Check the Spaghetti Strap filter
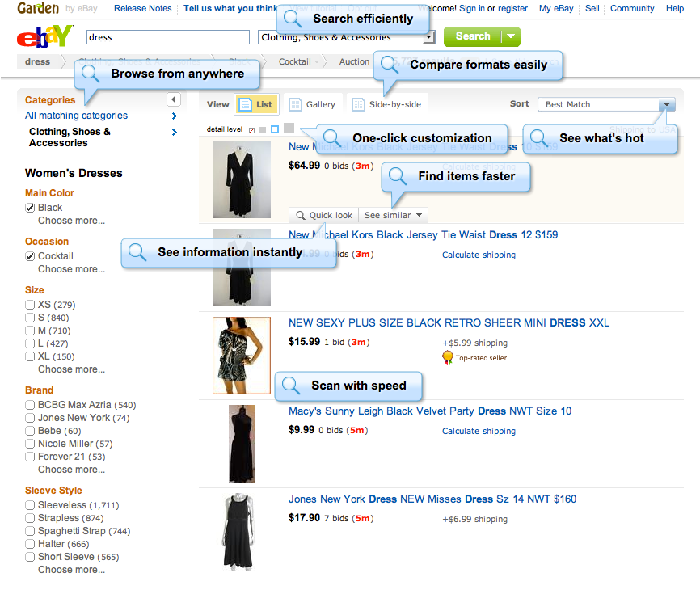Image resolution: width=700 pixels, height=590 pixels. click(30, 531)
